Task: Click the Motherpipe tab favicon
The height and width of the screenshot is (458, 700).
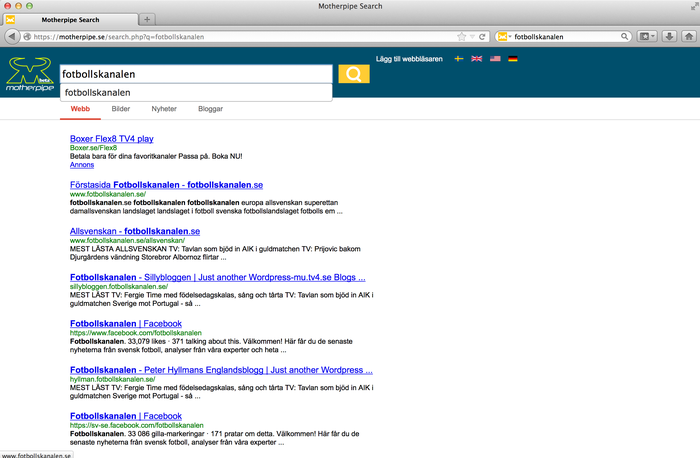Action: click(10, 19)
